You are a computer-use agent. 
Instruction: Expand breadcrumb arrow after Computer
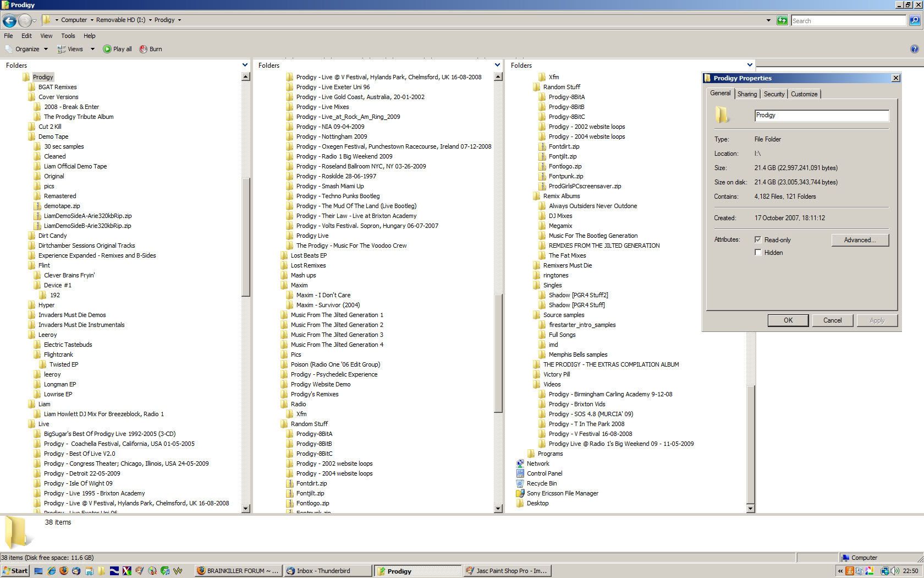91,20
